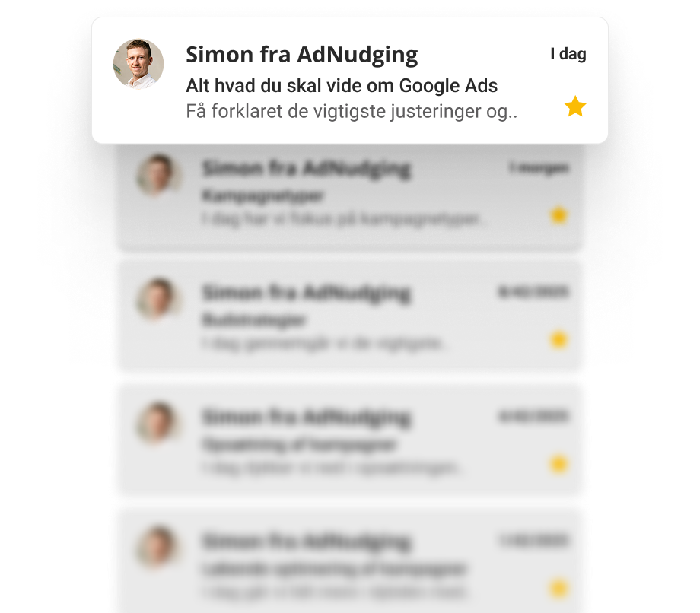Open sender name 'Simon fra AdNudging' on top email

click(302, 56)
